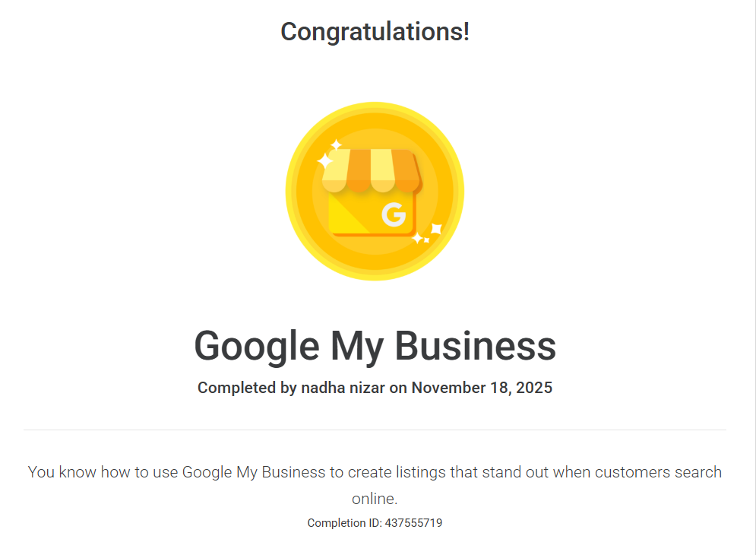Screen dimensions: 756x555
Task: Click the horizontal divider line below the completion date
Action: tap(375, 430)
